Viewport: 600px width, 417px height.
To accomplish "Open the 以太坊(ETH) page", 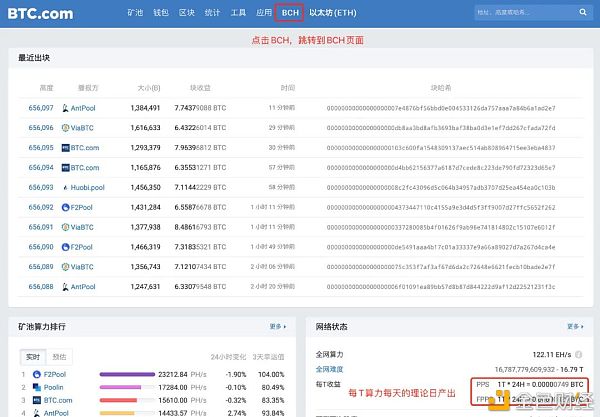I will coord(333,13).
